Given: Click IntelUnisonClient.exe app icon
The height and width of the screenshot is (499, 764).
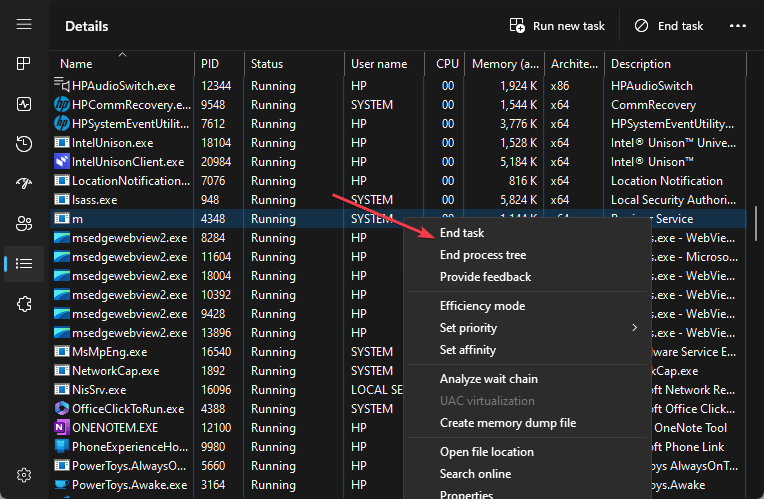Looking at the screenshot, I should point(61,161).
